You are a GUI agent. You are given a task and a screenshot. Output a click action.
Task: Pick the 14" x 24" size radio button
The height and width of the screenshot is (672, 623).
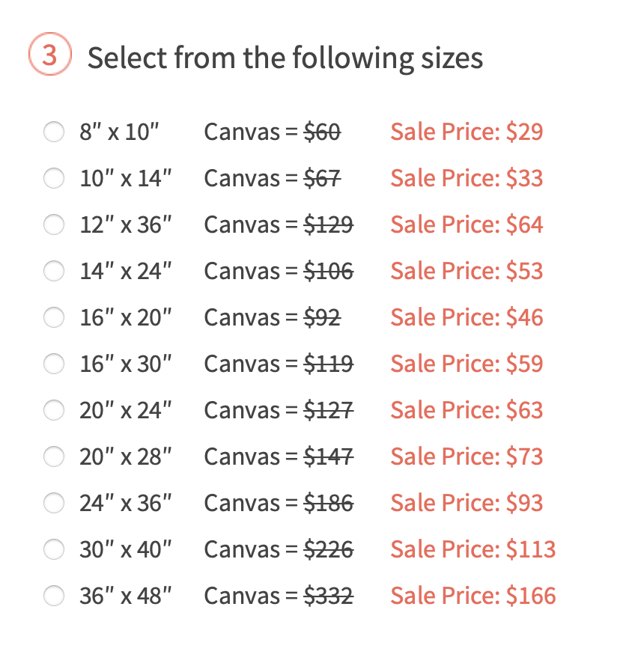(54, 272)
